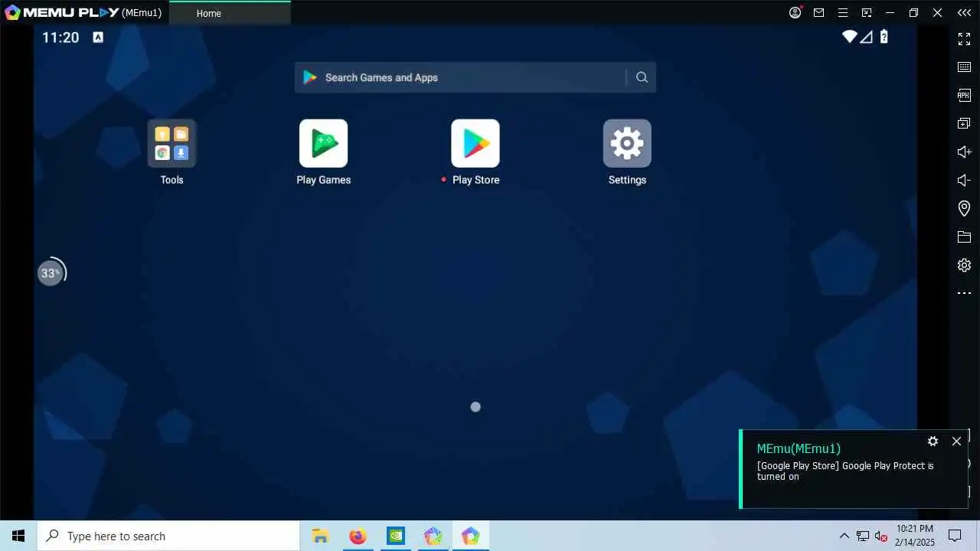This screenshot has height=551, width=980.
Task: Click the search magnifier icon
Action: [642, 77]
